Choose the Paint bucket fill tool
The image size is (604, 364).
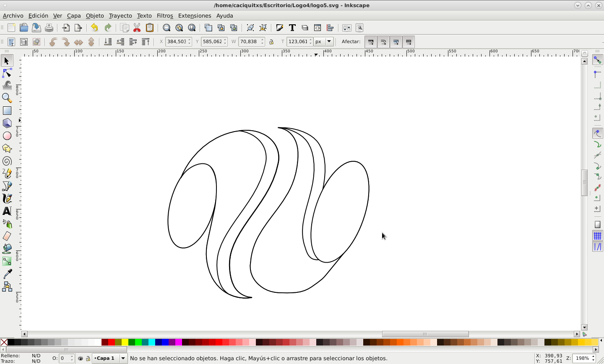coord(7,249)
